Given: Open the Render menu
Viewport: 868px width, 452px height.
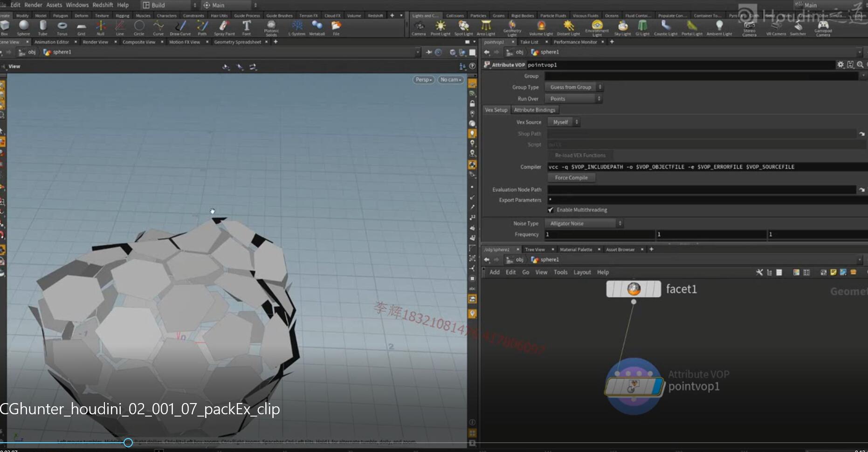Looking at the screenshot, I should (x=33, y=5).
